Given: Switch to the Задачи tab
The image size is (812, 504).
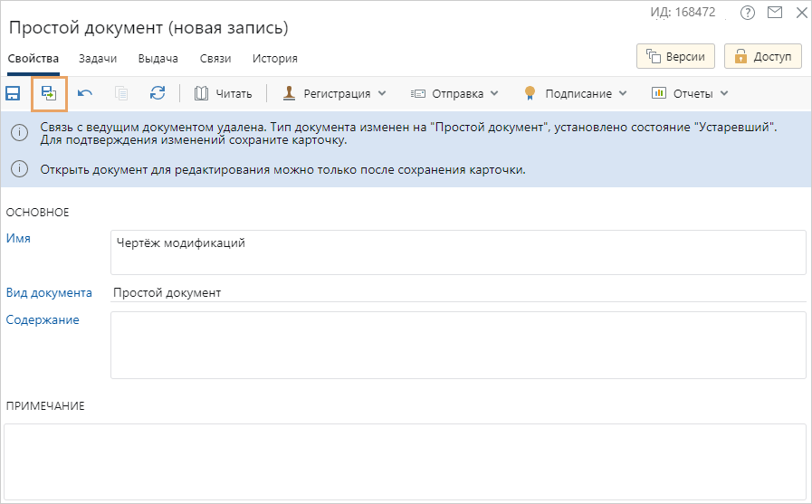Looking at the screenshot, I should point(98,59).
